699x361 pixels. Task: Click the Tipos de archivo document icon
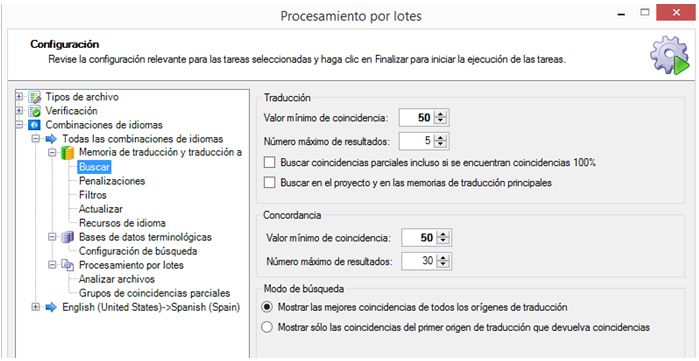tap(34, 97)
